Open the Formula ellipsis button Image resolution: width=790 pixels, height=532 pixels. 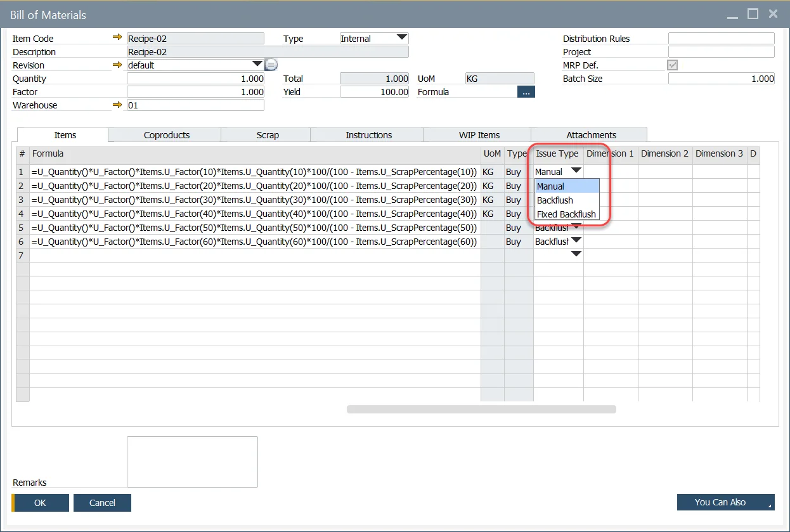point(526,92)
